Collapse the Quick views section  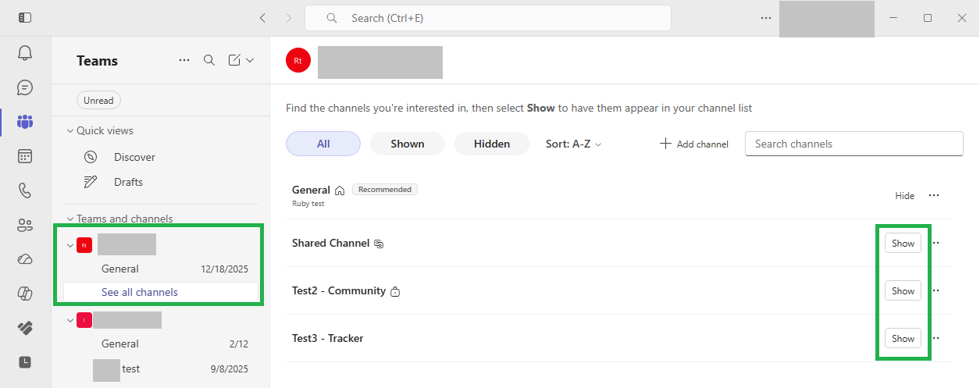click(69, 130)
